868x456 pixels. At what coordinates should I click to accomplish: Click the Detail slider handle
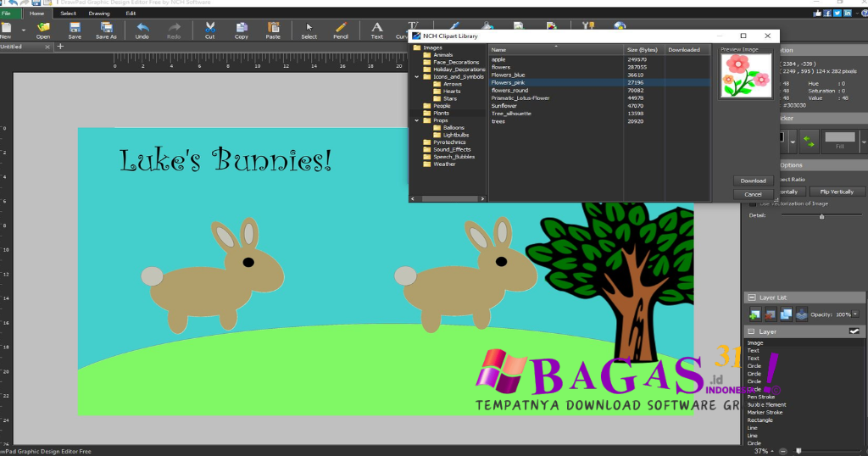tap(821, 216)
